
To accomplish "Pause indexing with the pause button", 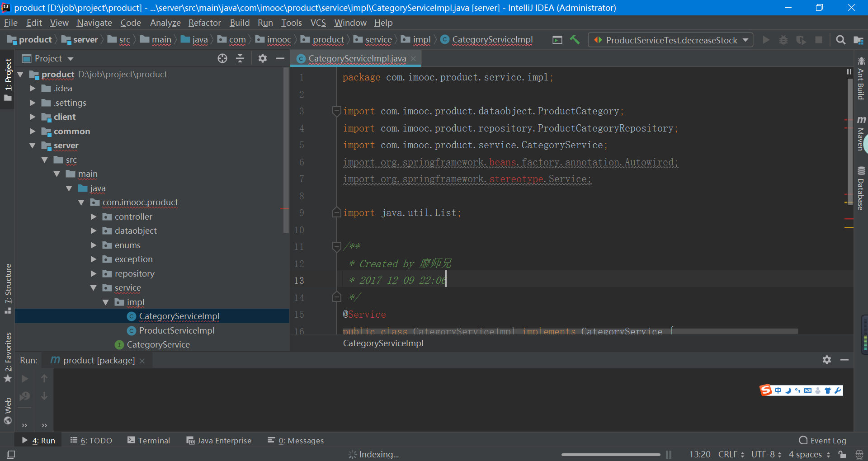I will (x=669, y=454).
